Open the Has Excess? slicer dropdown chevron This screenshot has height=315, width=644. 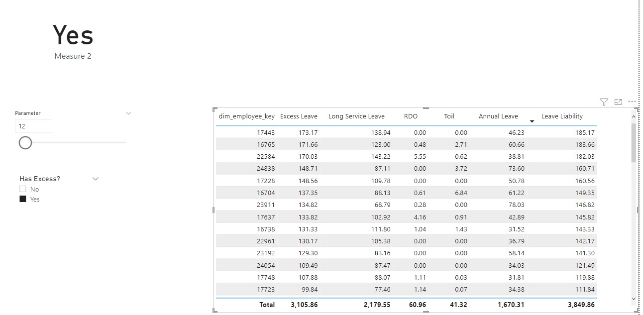point(96,179)
